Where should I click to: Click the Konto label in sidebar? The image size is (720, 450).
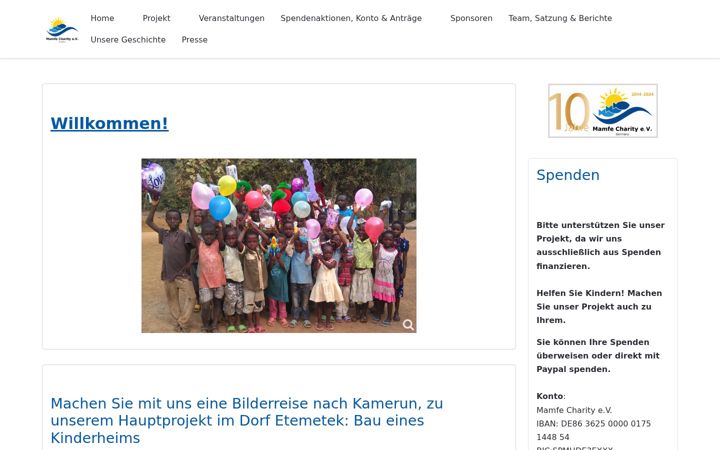coord(550,396)
